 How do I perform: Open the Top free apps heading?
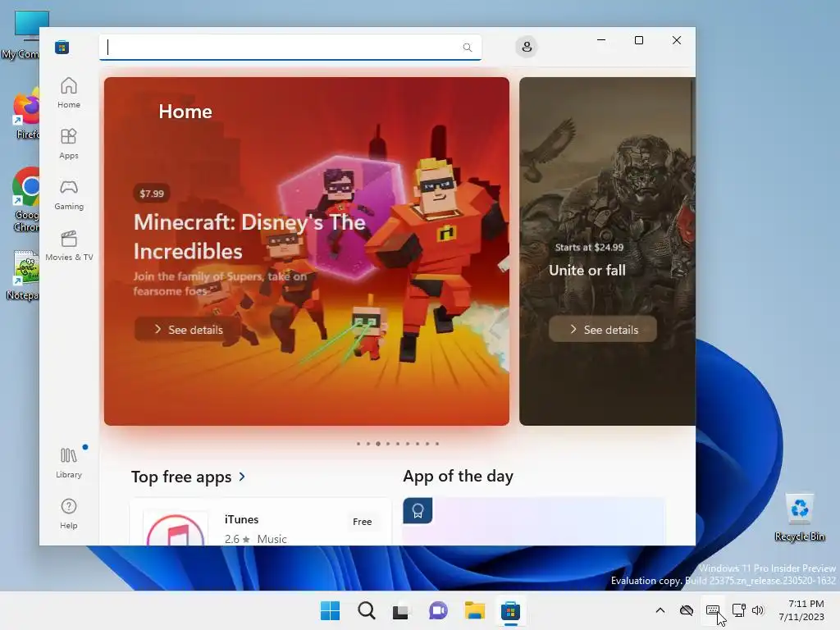[181, 477]
